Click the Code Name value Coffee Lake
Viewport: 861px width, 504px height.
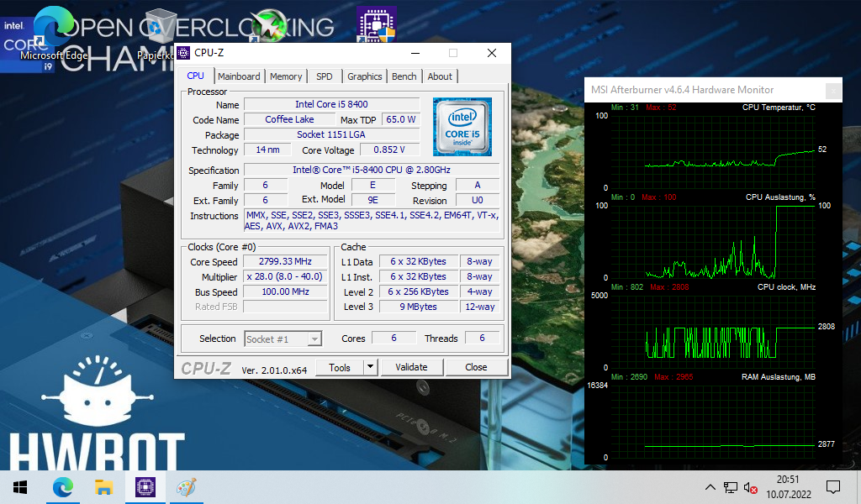tap(289, 119)
